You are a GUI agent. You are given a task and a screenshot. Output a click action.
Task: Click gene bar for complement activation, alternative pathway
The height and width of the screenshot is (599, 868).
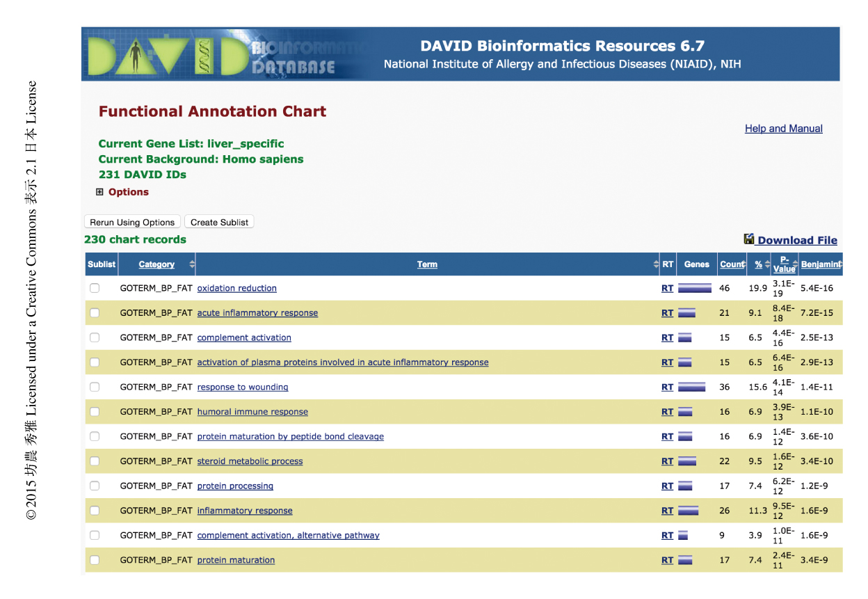click(x=683, y=536)
